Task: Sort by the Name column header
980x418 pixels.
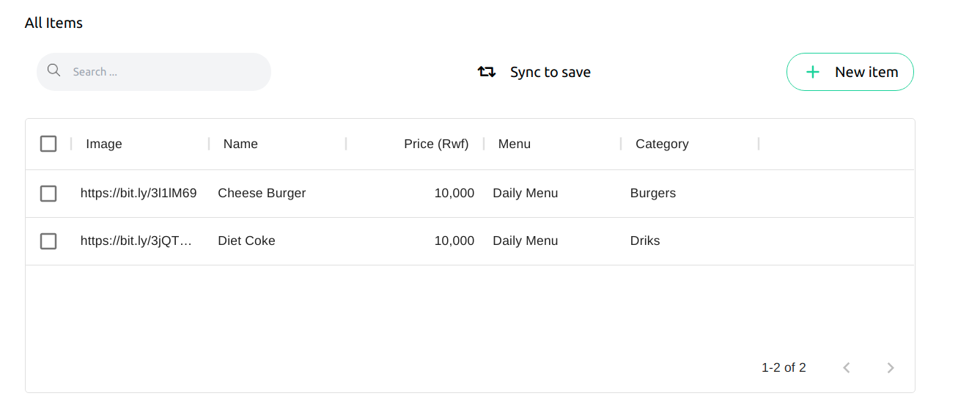Action: [240, 144]
